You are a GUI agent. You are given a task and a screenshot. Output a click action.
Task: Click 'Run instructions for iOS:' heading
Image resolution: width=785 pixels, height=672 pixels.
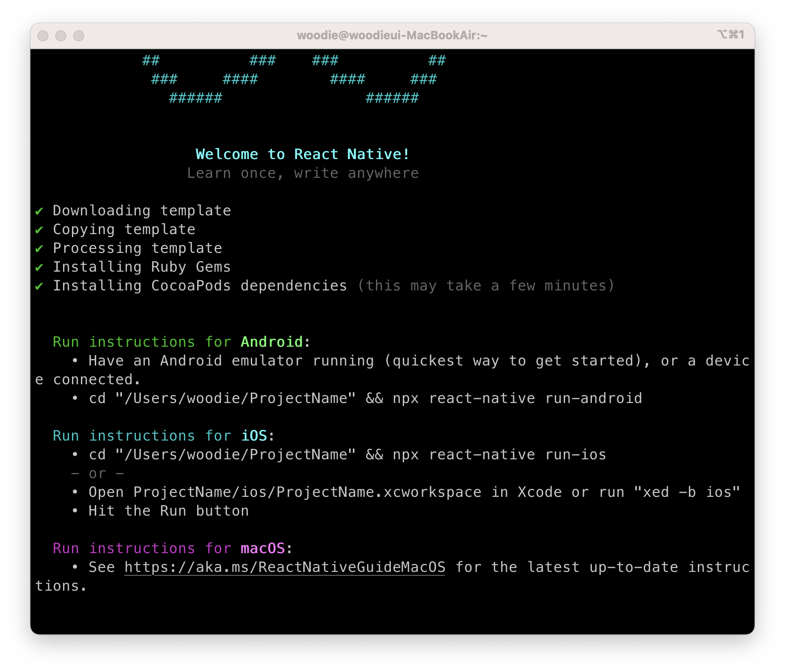164,436
